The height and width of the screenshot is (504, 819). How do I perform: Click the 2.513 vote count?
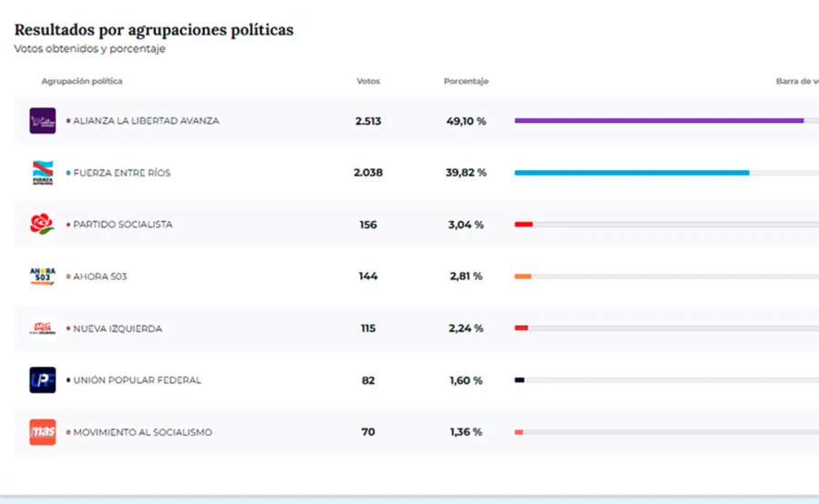pyautogui.click(x=368, y=121)
